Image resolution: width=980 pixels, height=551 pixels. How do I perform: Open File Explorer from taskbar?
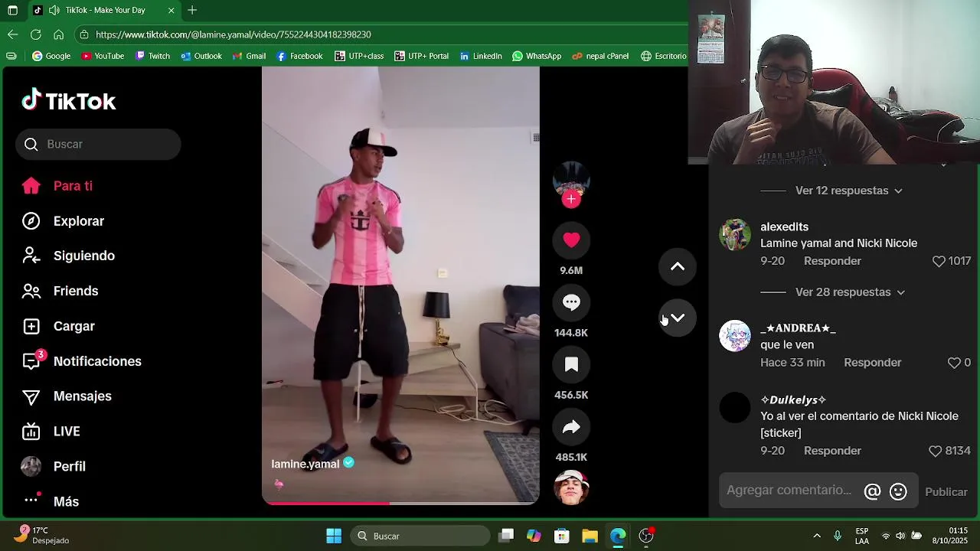pyautogui.click(x=590, y=536)
